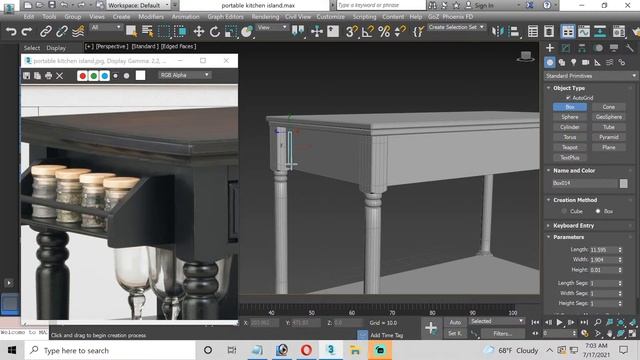Choose the Rectangular Selection Region tool
The height and width of the screenshot is (360, 640).
tap(164, 31)
